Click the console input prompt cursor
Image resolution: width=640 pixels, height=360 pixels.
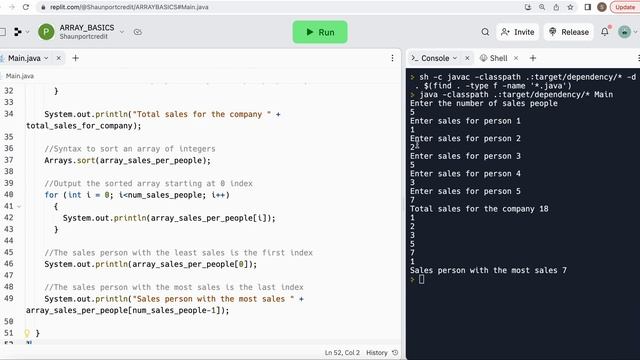tap(421, 279)
